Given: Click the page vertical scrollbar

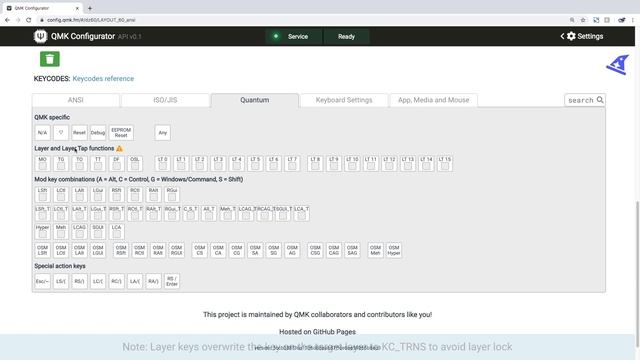Looking at the screenshot, I should click(637, 273).
